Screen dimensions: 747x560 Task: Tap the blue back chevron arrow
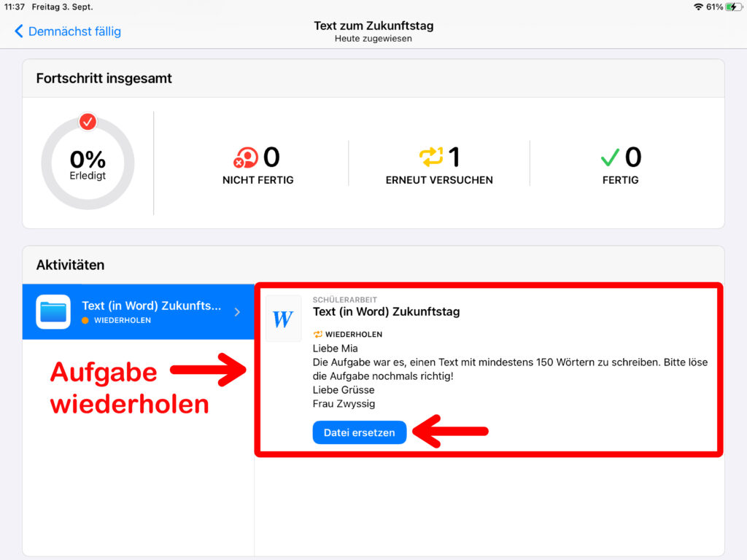[x=19, y=31]
